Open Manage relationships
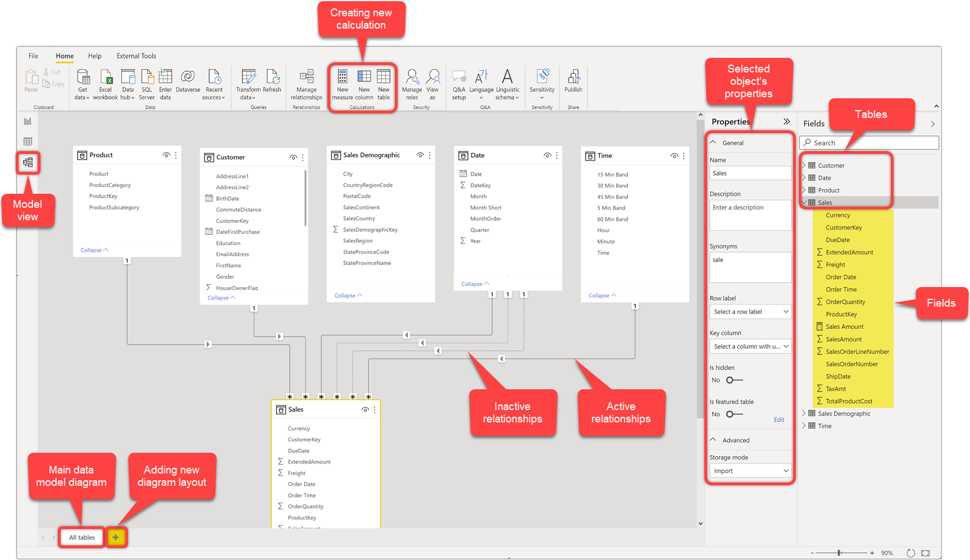This screenshot has width=970, height=560. 306,83
